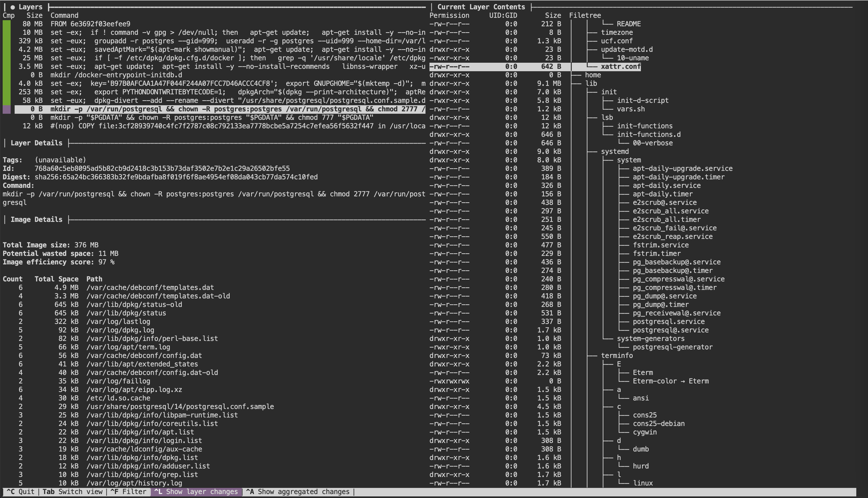Click /var/cache/debconf/templates.dat wasted space row
Viewport: 868px width, 498px height.
tap(150, 288)
